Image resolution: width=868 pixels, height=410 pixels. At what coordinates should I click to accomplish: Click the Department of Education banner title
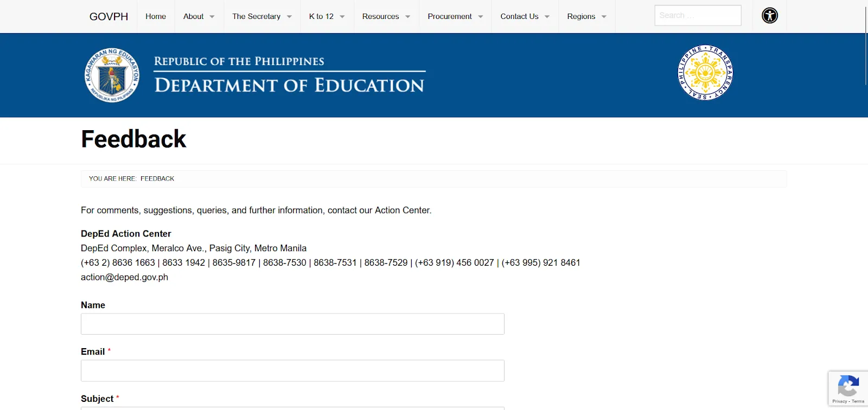click(289, 86)
